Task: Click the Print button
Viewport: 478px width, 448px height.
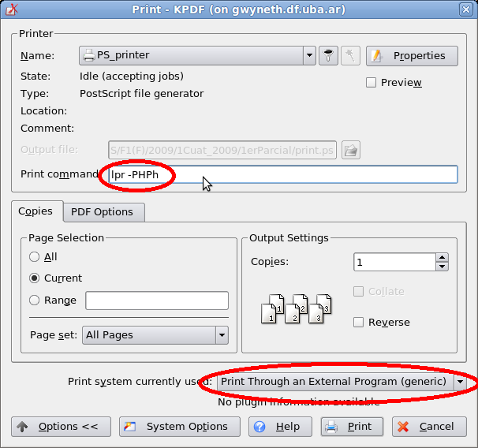Action: [352, 427]
